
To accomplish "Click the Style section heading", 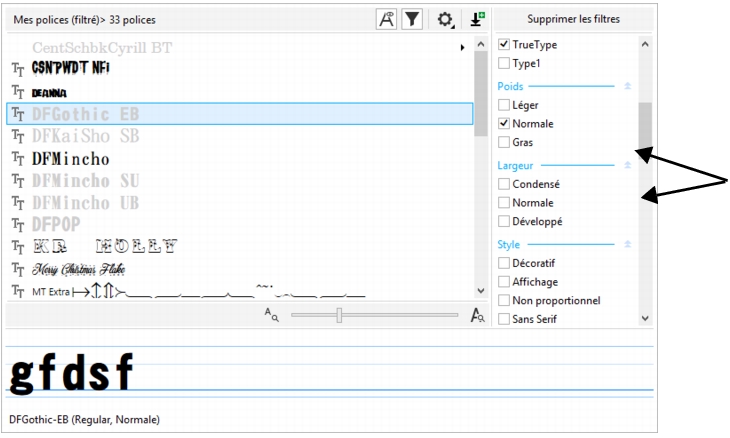I will click(509, 244).
